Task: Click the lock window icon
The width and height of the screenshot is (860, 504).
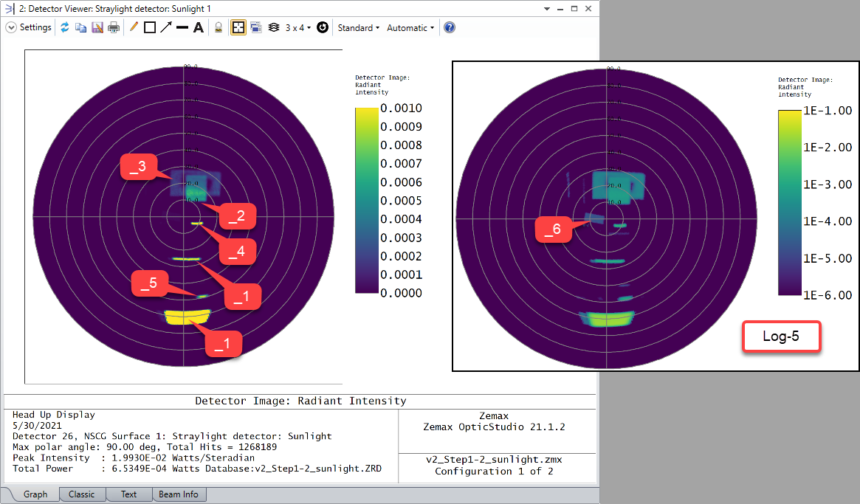Action: (x=219, y=27)
